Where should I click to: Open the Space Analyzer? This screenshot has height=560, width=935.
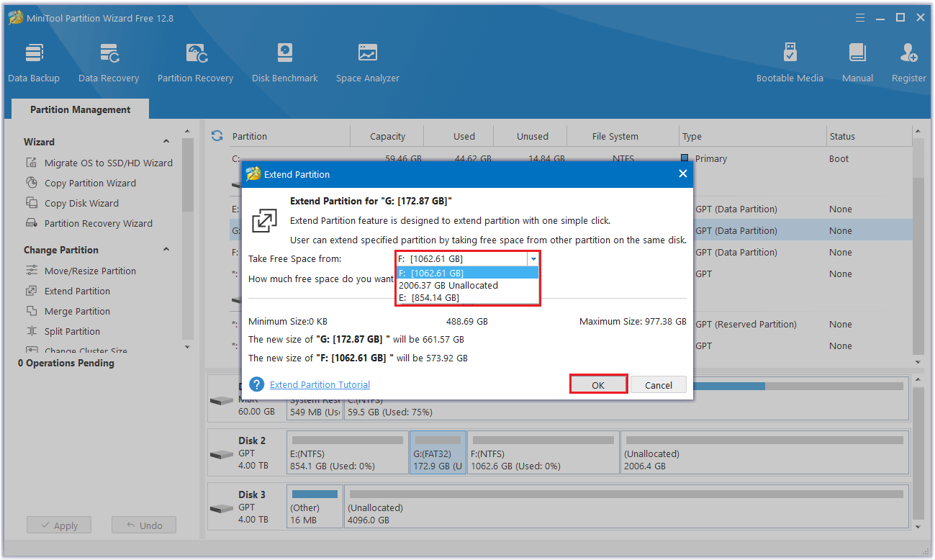point(368,63)
